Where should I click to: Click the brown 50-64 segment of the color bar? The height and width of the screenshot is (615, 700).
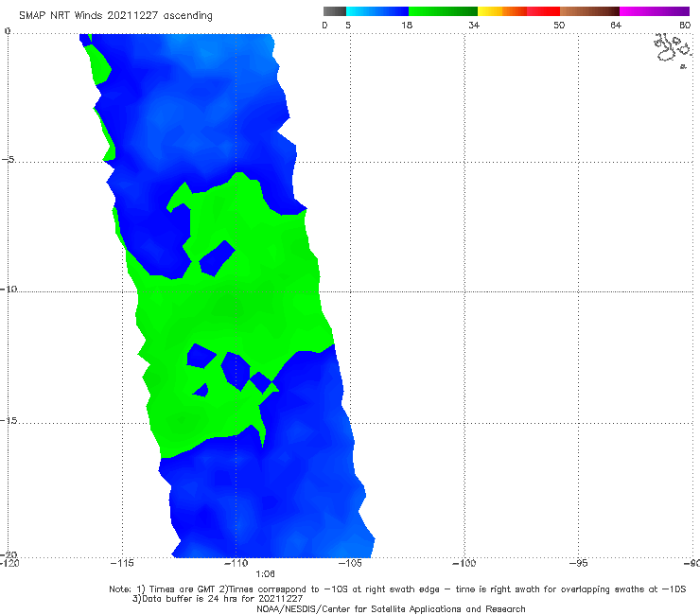coord(589,11)
